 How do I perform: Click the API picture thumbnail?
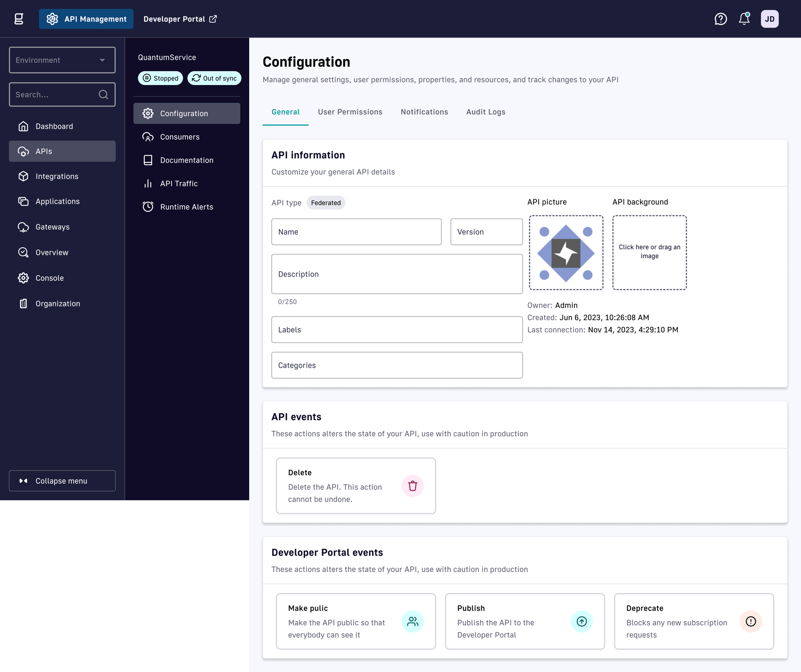point(566,253)
